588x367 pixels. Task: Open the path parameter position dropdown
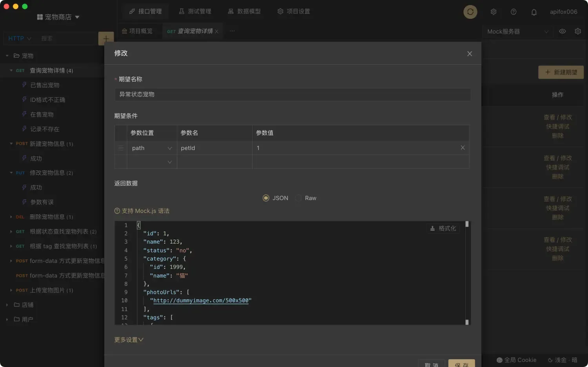pos(170,148)
